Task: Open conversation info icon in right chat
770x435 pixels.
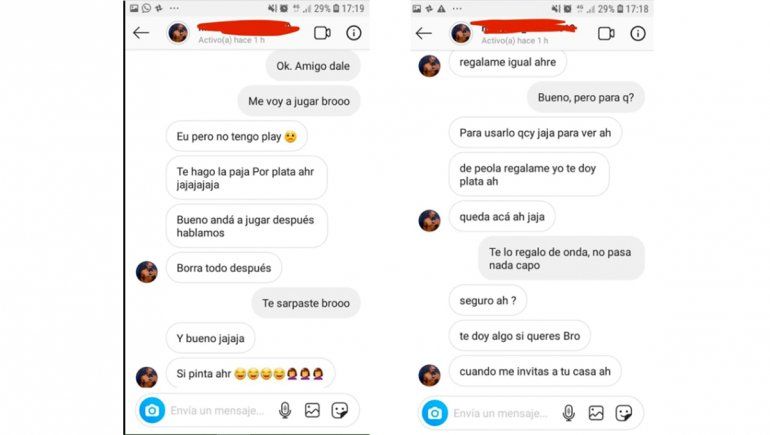Action: pos(637,33)
